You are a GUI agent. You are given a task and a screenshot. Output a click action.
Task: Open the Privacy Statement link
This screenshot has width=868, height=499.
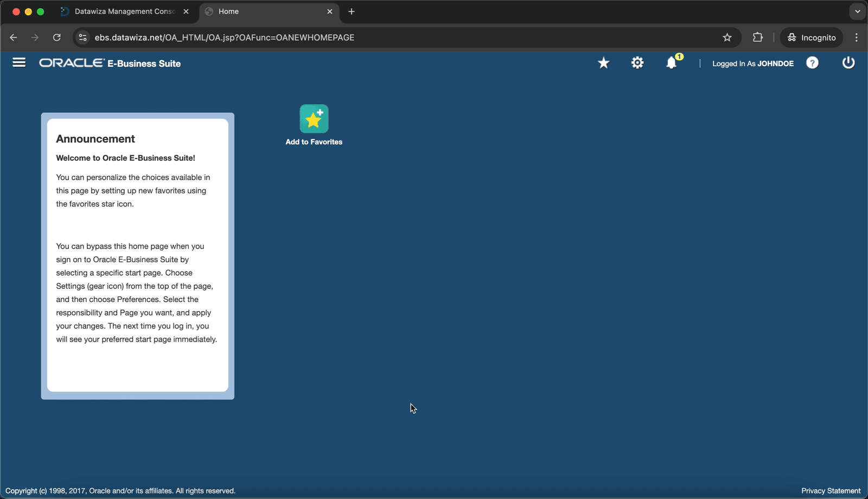point(831,491)
